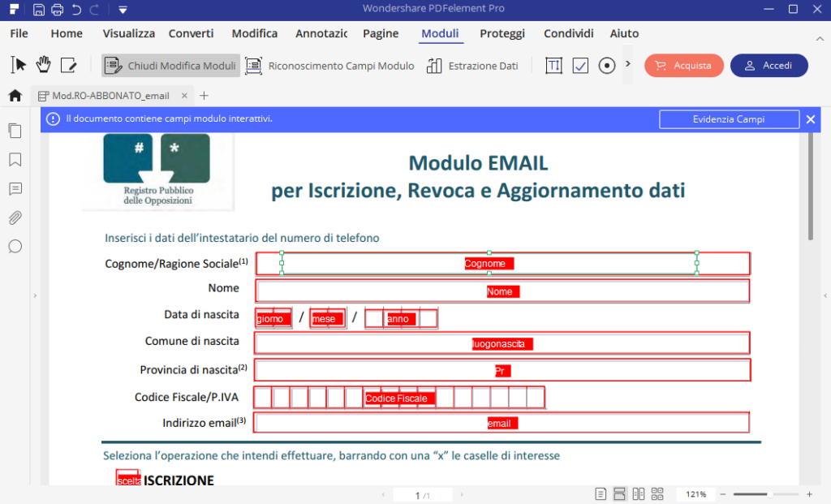Click the Save icon in the title bar

(x=38, y=10)
